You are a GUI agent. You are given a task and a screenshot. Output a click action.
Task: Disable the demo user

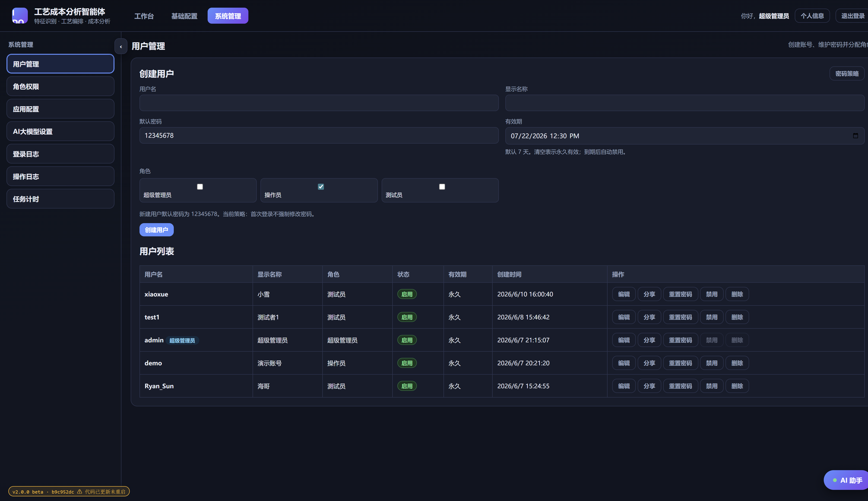coord(712,363)
